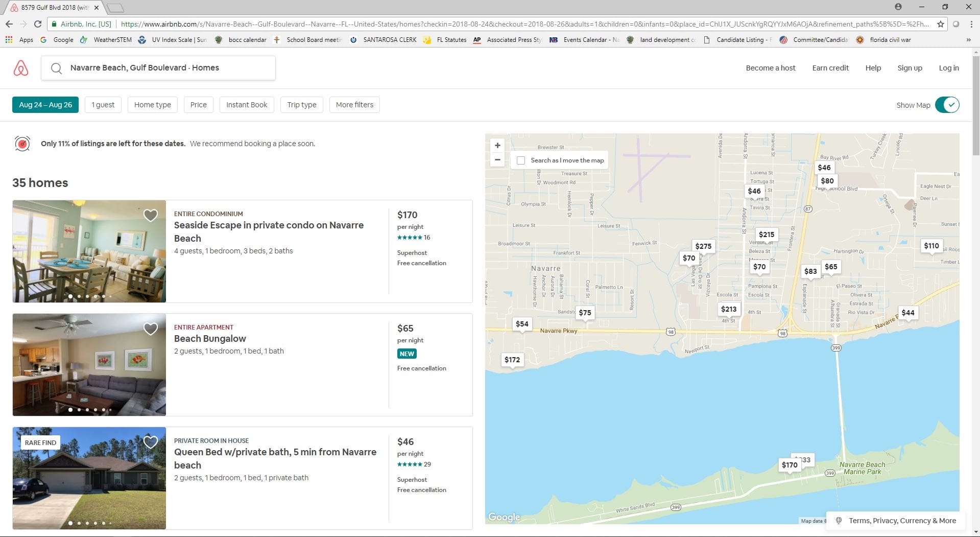This screenshot has width=980, height=537.
Task: Bookmark this page with star icon
Action: [940, 24]
